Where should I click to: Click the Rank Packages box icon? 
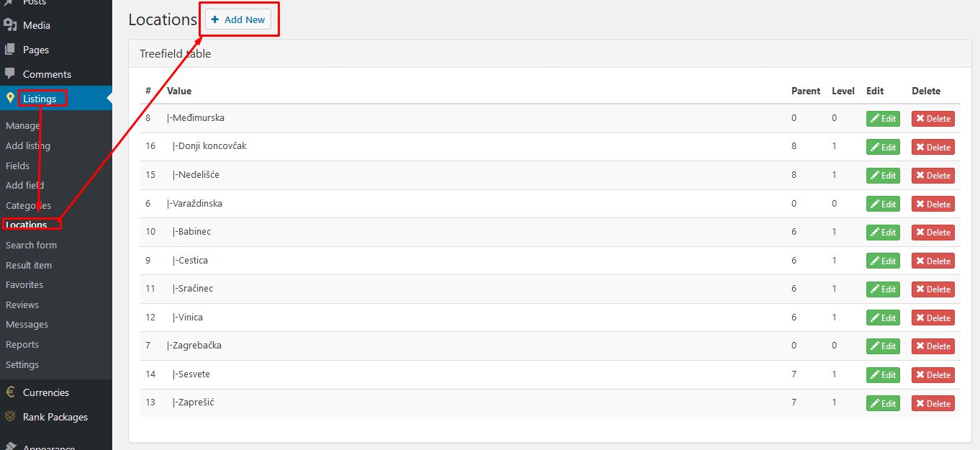10,416
